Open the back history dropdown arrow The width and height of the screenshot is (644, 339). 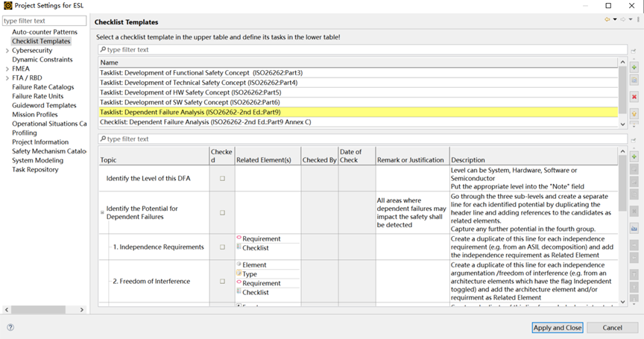pos(615,19)
